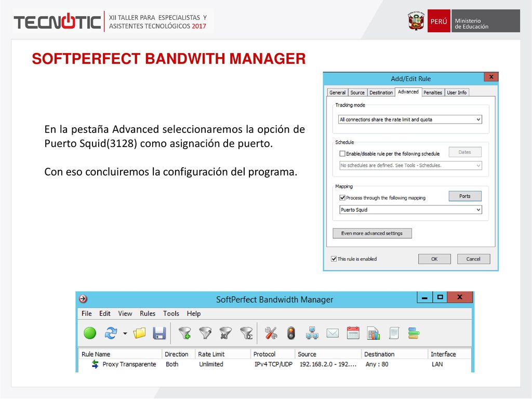Click the envelope mail toolbar icon

point(332,333)
